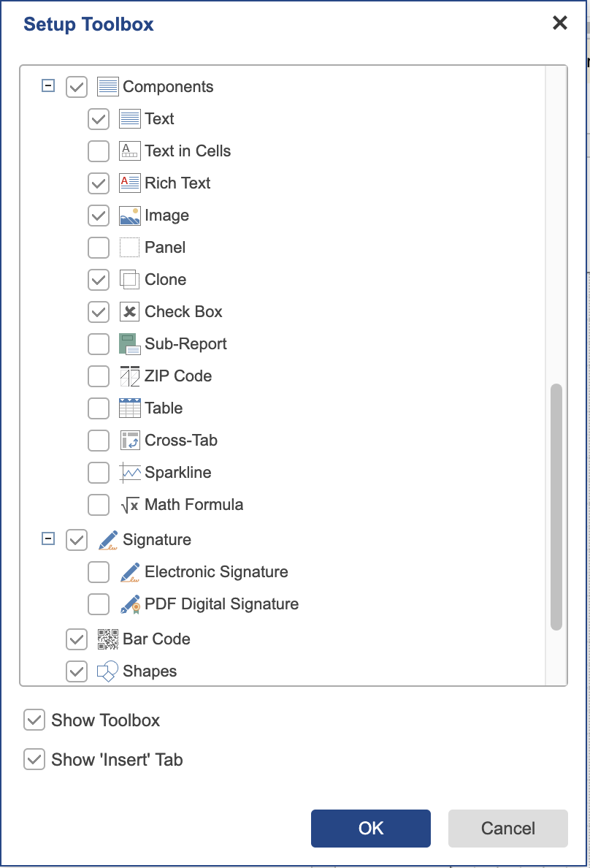
Task: Uncheck the Signature group checkbox
Action: coord(77,540)
